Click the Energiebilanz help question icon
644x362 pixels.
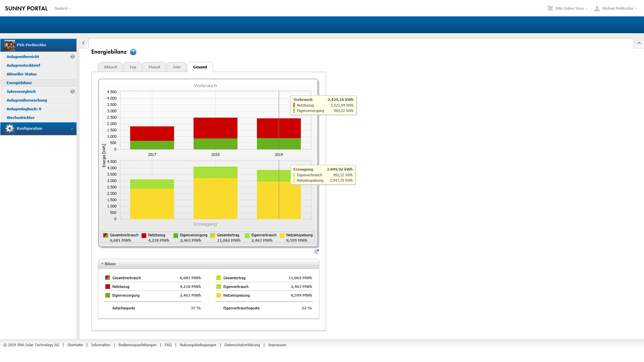click(x=133, y=52)
